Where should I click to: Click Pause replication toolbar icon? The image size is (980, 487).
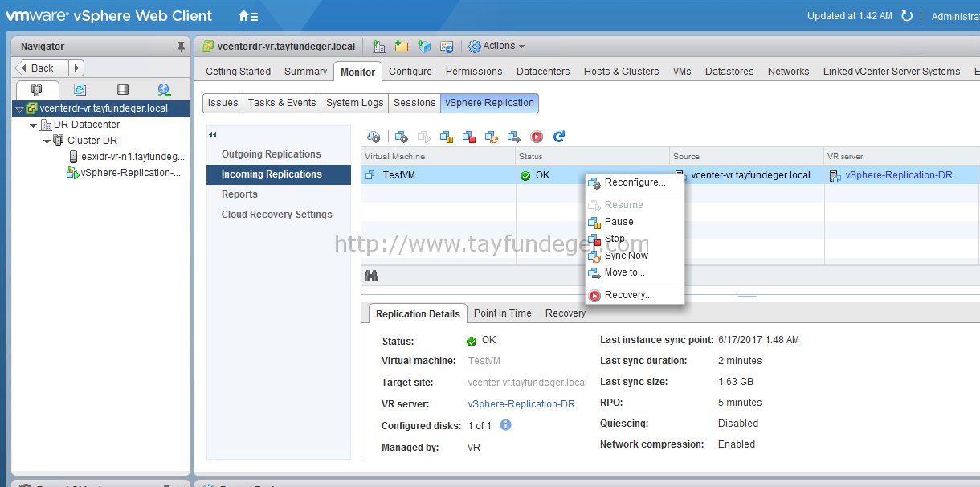[x=447, y=137]
